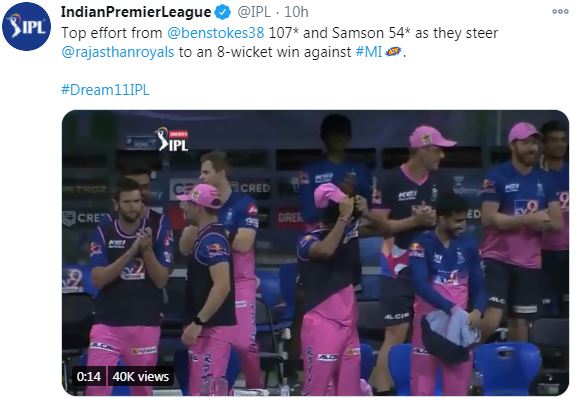Viewport: 577px width, 401px height.
Task: Open the three-dot more options menu
Action: click(560, 12)
